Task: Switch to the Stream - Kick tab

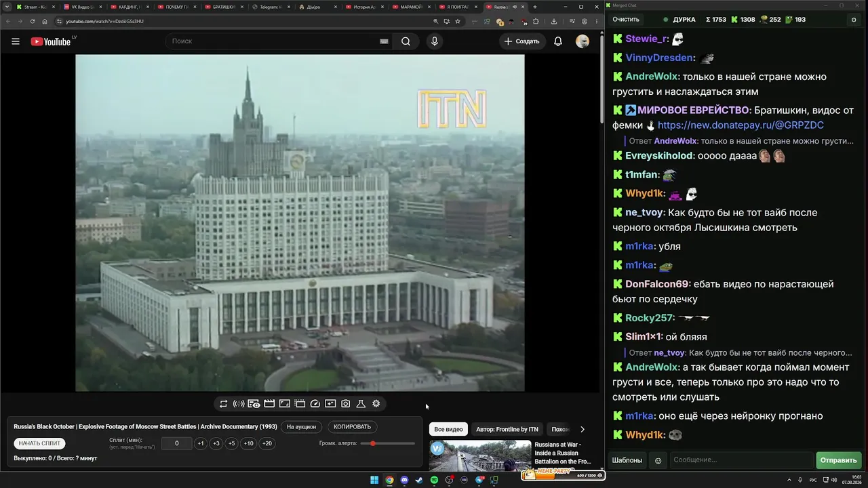Action: coord(35,7)
